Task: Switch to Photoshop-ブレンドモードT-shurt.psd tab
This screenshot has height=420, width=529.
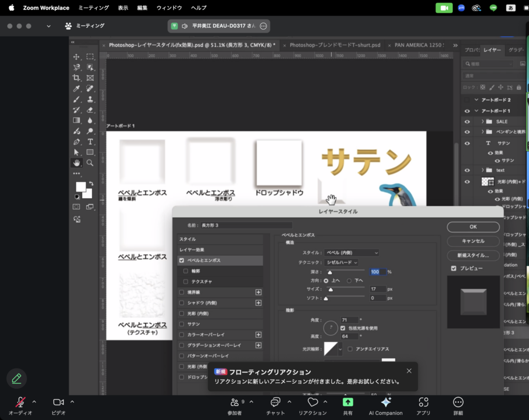Action: pyautogui.click(x=335, y=45)
